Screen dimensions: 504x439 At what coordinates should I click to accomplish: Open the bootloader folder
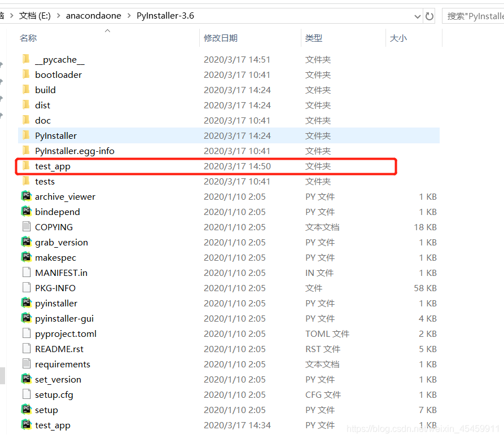pos(59,74)
